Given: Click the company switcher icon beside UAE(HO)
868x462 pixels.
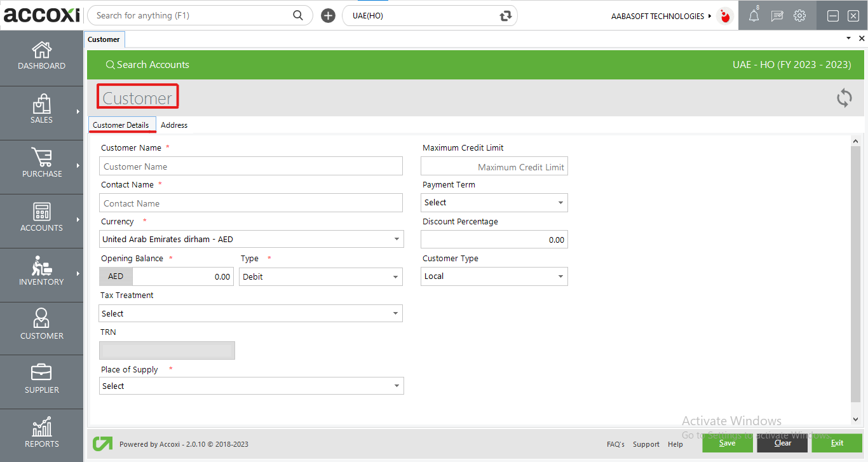Looking at the screenshot, I should (505, 15).
